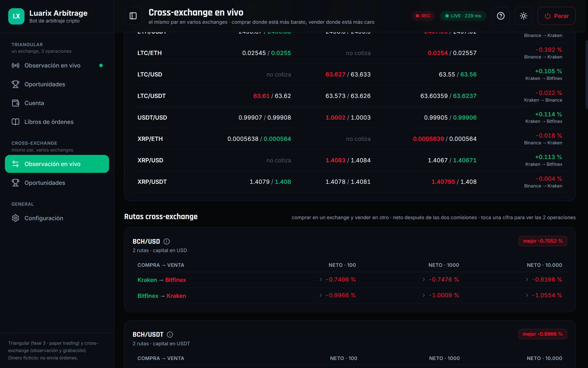588x368 pixels.
Task: Click the XRP/ETH spread -0.018 %
Action: tap(549, 136)
